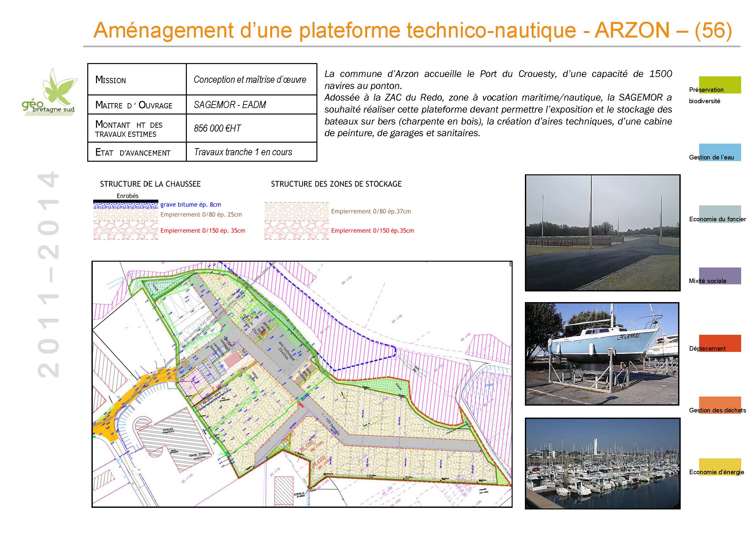Click the paragraph about Port du Crouesty
This screenshot has width=756, height=535.
tap(498, 104)
